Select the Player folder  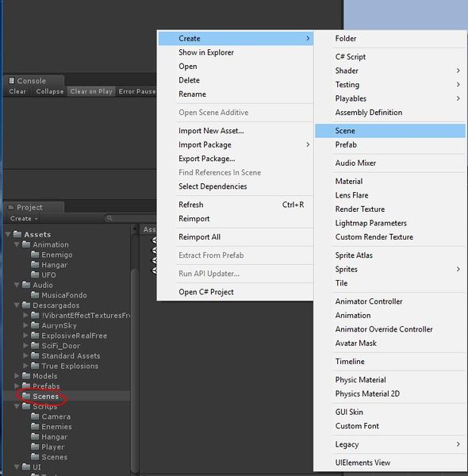[x=48, y=447]
